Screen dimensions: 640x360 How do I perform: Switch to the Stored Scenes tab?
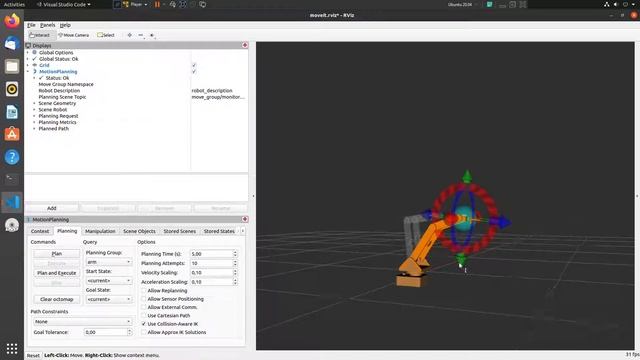180,231
